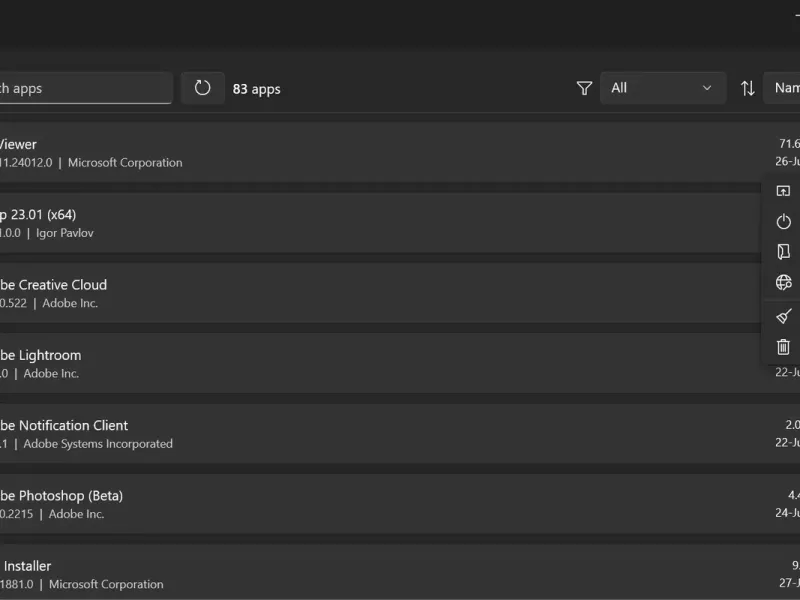
Task: Click version 1881.0 of Installer
Action: 16,585
